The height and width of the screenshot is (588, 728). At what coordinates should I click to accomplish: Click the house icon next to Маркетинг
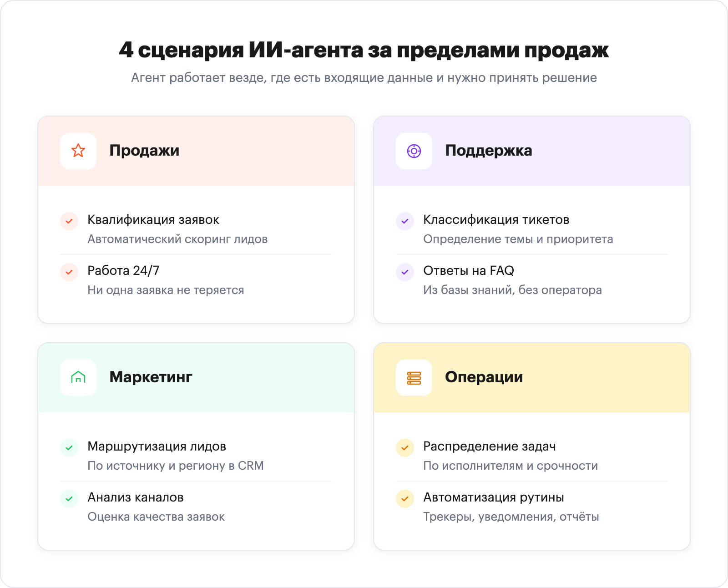point(78,377)
